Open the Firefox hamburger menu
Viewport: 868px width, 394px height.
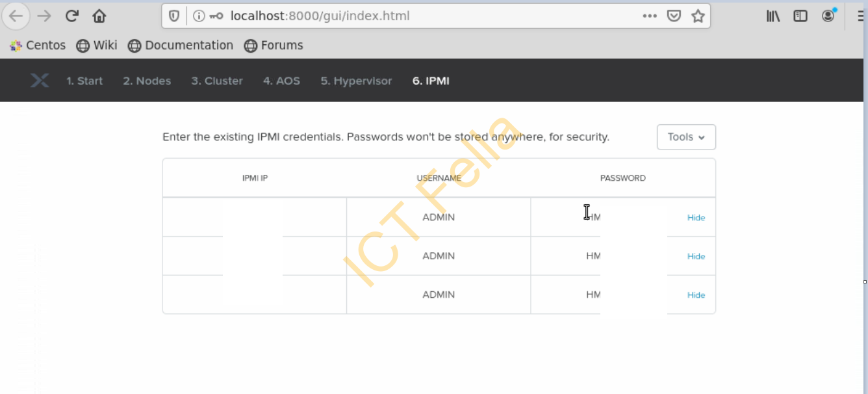[860, 16]
